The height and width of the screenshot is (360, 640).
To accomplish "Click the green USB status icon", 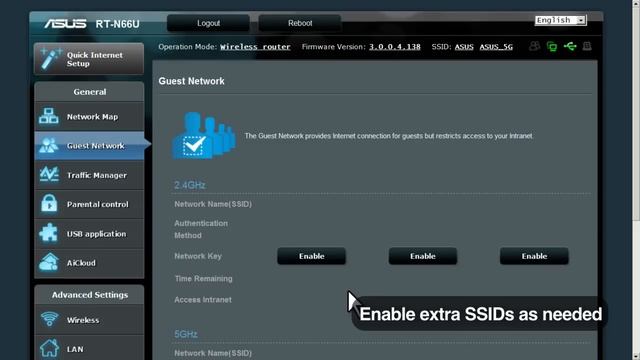I will pyautogui.click(x=570, y=46).
